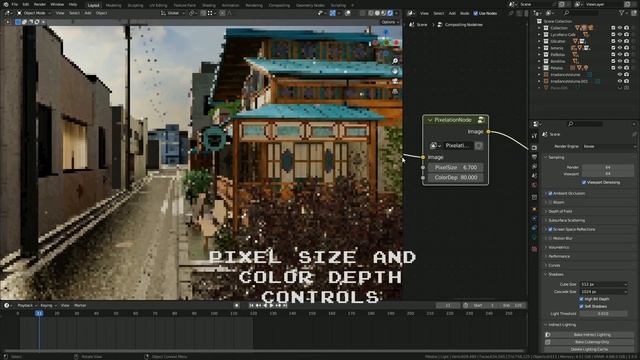Click the PixelationNode group edit icon
Screen dimensions: 640x360
481,120
